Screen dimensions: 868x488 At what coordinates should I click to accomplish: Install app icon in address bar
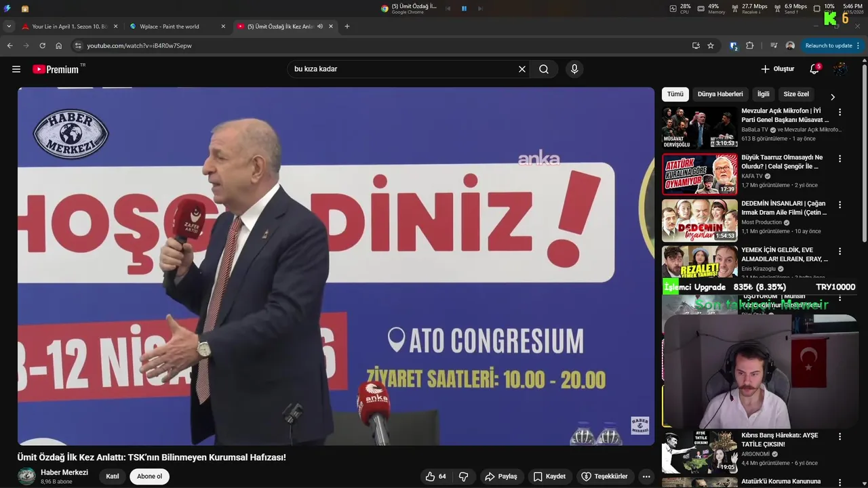coord(696,45)
